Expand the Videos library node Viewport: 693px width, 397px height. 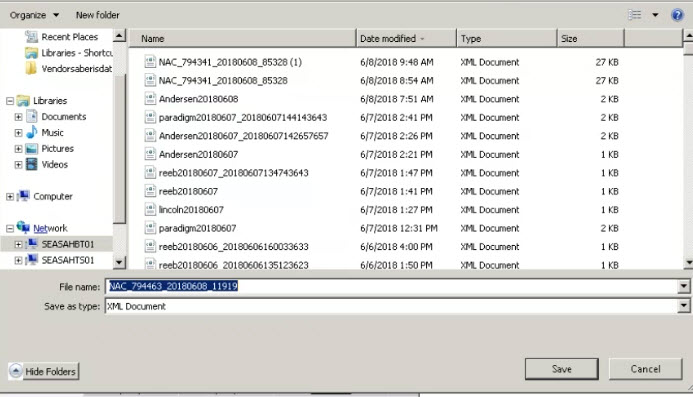(x=18, y=164)
